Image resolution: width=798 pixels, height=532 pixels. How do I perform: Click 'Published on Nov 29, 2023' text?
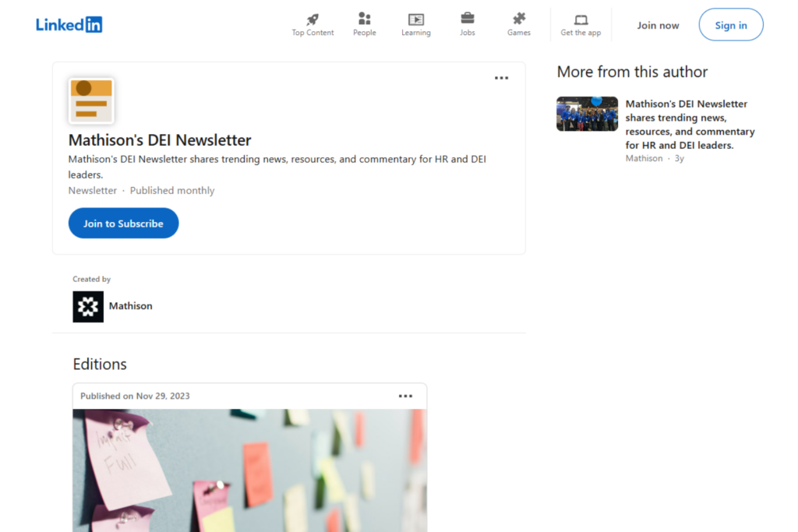(x=135, y=396)
